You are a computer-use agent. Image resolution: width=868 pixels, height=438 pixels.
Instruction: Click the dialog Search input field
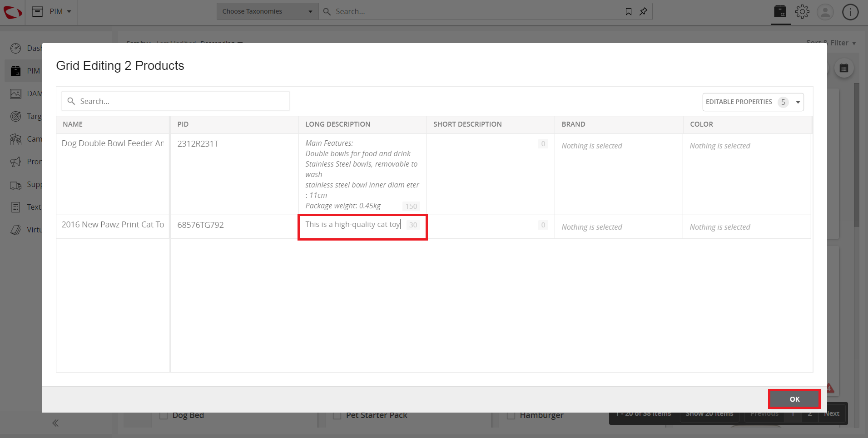[176, 101]
